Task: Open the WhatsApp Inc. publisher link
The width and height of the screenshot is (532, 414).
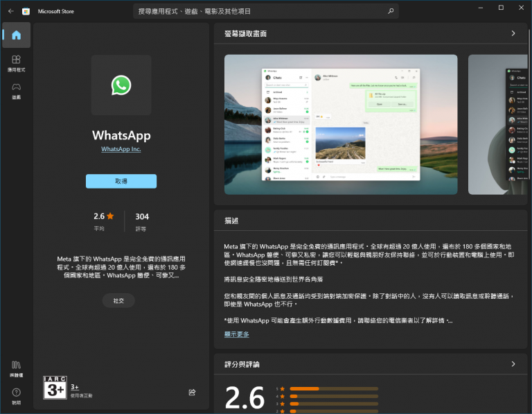Action: click(x=121, y=149)
